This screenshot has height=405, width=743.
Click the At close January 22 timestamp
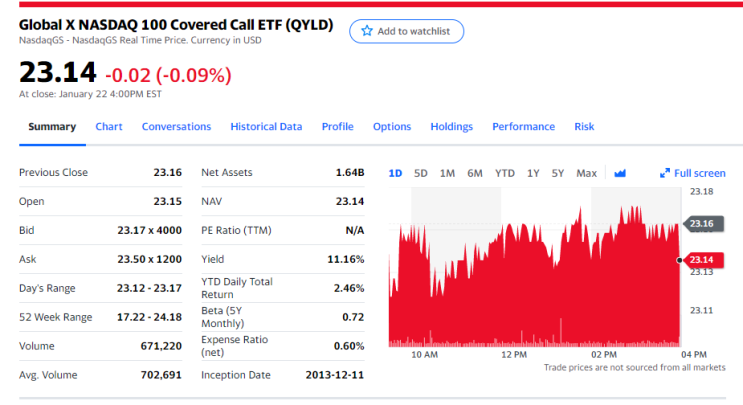(90, 94)
